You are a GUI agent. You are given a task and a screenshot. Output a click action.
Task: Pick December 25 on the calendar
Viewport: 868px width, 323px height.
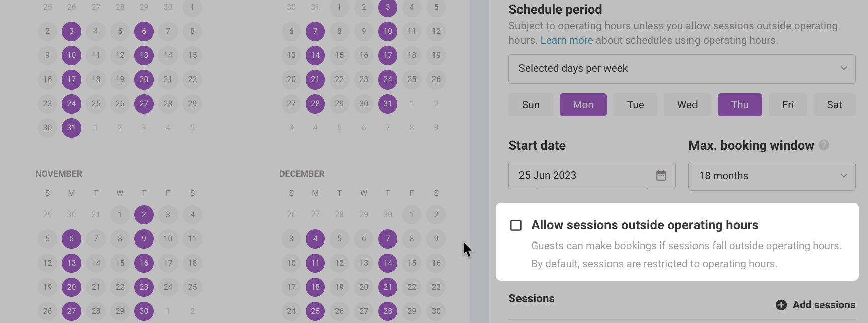(315, 311)
